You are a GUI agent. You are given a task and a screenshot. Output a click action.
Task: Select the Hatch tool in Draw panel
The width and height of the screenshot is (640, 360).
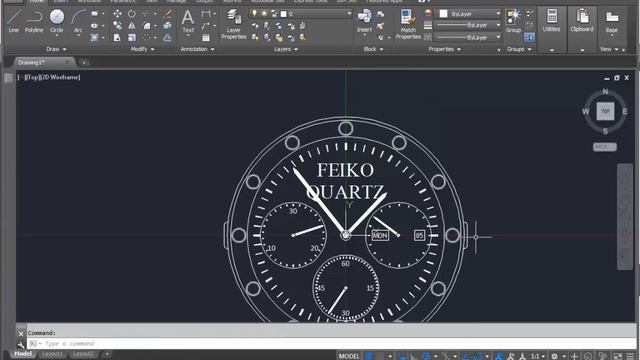coord(94,38)
